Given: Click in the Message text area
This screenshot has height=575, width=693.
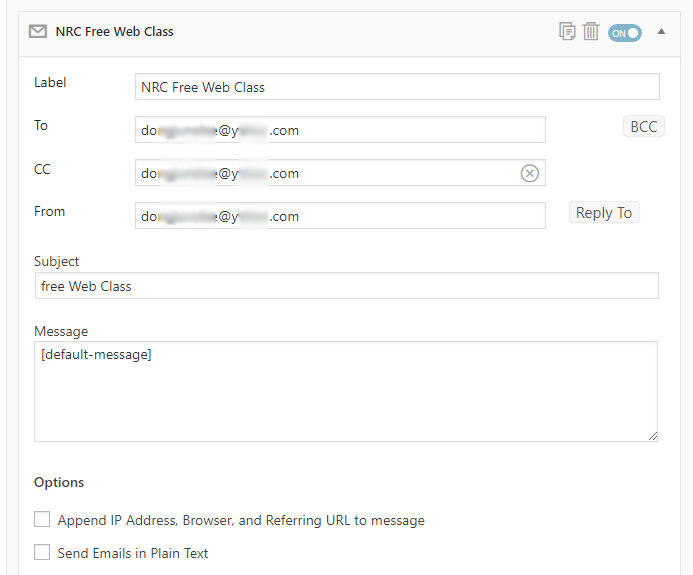Looking at the screenshot, I should [345, 392].
